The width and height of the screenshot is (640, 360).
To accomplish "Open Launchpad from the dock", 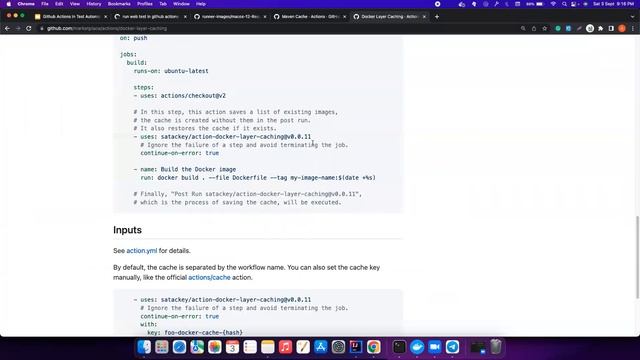I will (x=162, y=347).
